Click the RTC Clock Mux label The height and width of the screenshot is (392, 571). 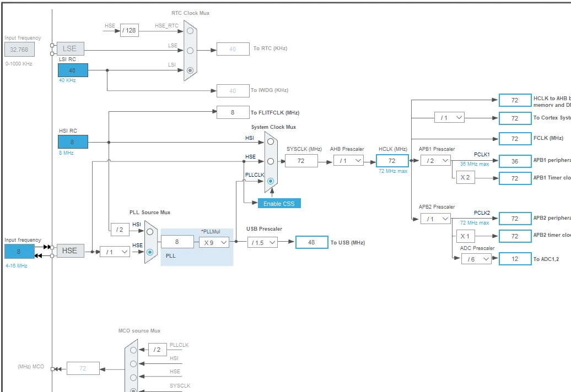coord(191,13)
